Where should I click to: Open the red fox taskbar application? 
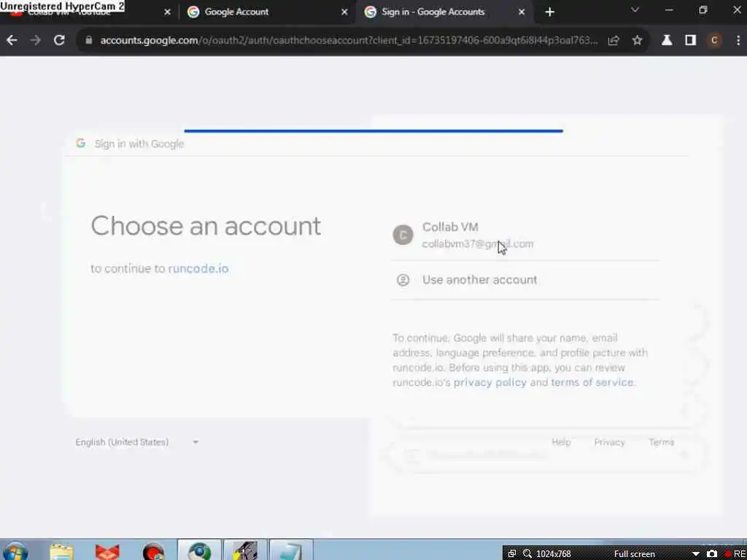(107, 551)
